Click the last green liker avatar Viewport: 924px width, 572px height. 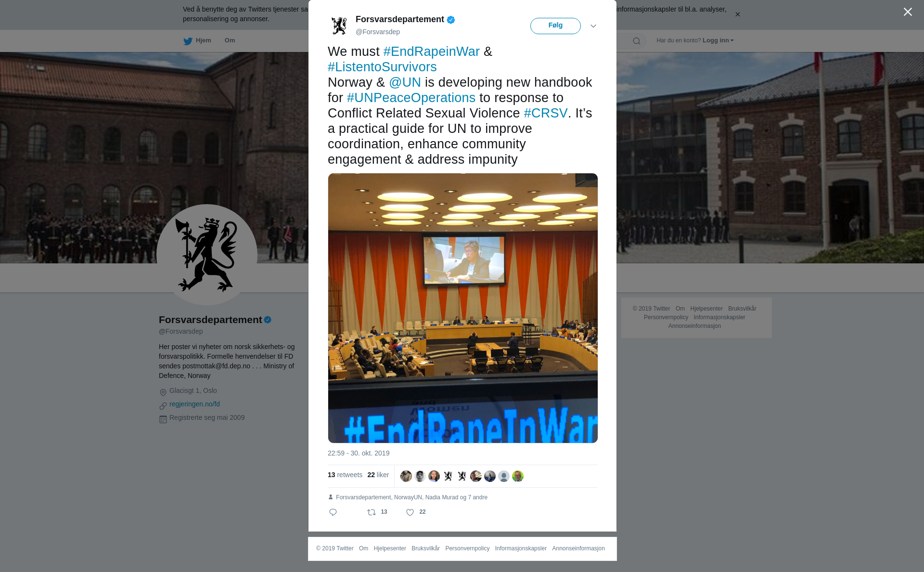click(x=518, y=476)
